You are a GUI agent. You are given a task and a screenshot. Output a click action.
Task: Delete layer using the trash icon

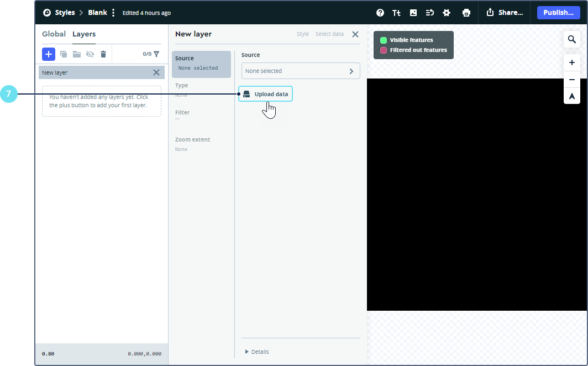click(103, 54)
